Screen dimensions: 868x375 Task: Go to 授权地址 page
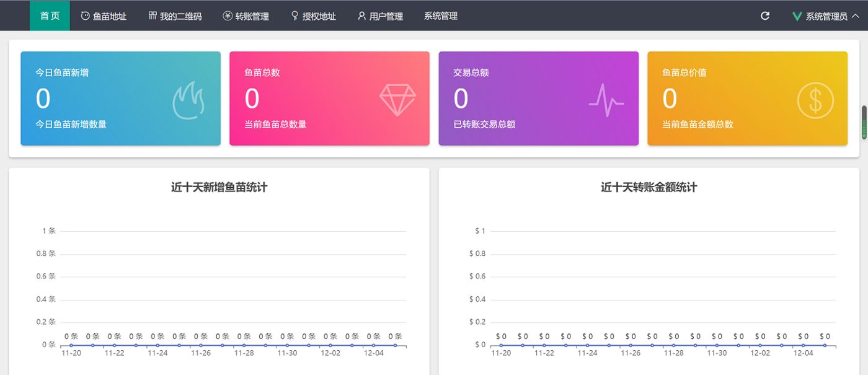[x=314, y=16]
